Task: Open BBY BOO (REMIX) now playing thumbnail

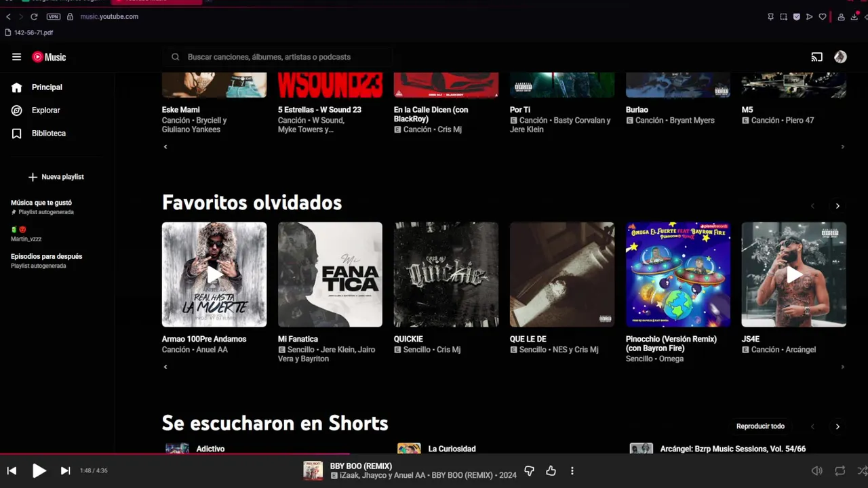Action: 313,470
